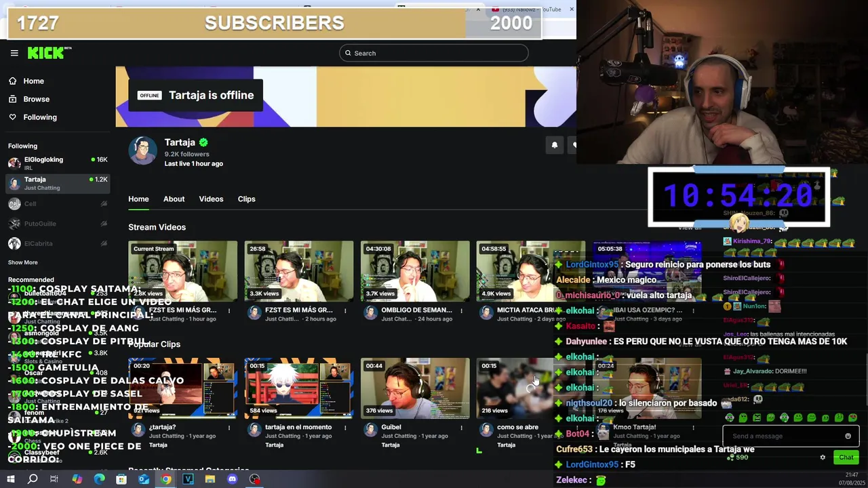Image resolution: width=868 pixels, height=488 pixels.
Task: Open OBS Studio from taskbar
Action: pos(255,479)
